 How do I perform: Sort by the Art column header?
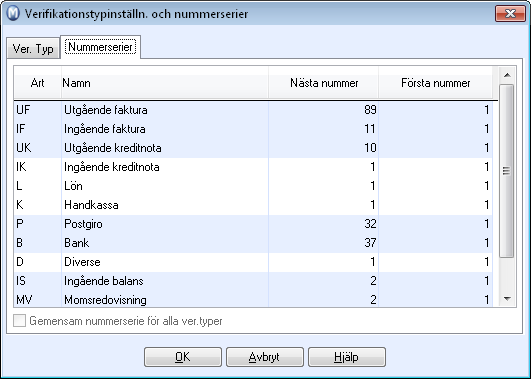(x=37, y=83)
